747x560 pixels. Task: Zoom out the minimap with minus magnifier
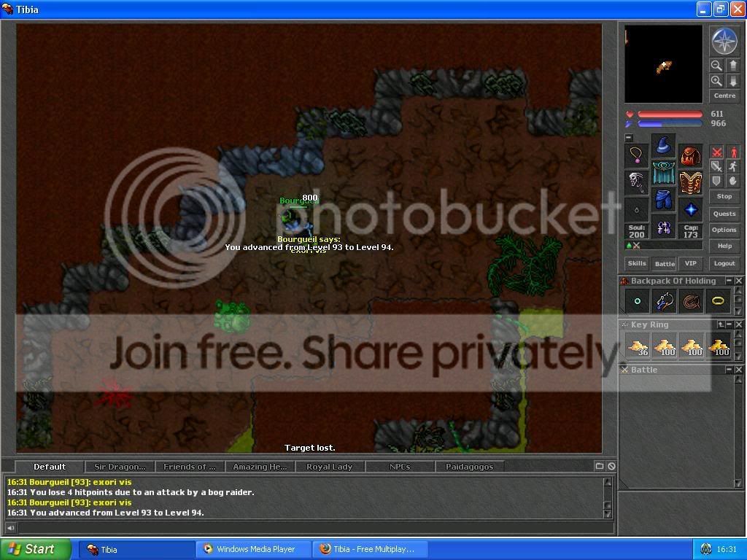[x=716, y=65]
